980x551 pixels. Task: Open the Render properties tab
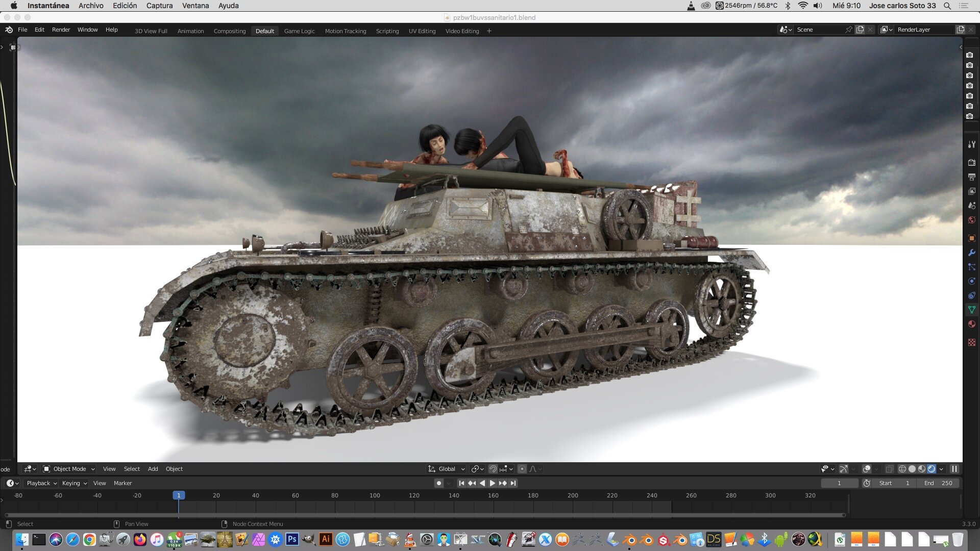tap(971, 163)
